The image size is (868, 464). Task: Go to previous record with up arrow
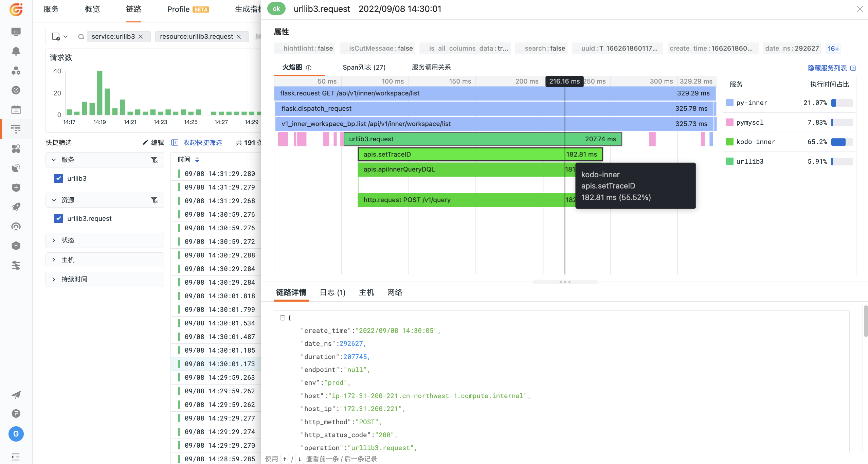(285, 459)
